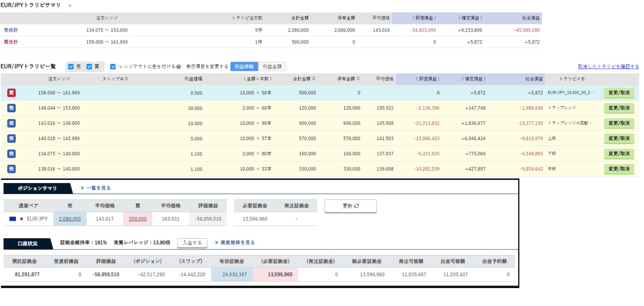Expand the EUR/JPYトラリピサマリ dropdown chevron
The image size is (644, 306).
(x=70, y=6)
